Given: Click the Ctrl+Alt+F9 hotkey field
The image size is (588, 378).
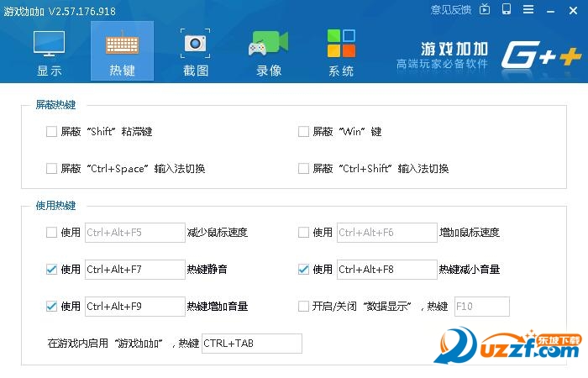Looking at the screenshot, I should 135,307.
